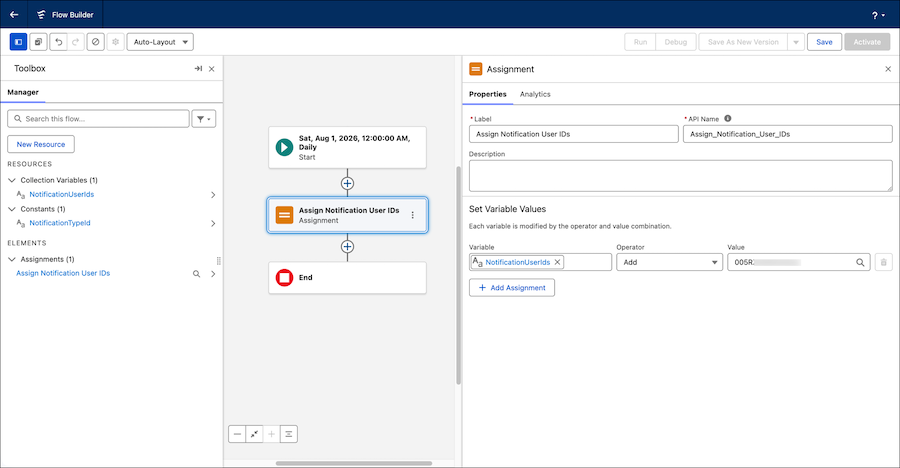This screenshot has height=468, width=900.
Task: Select the Manager tab
Action: (23, 92)
